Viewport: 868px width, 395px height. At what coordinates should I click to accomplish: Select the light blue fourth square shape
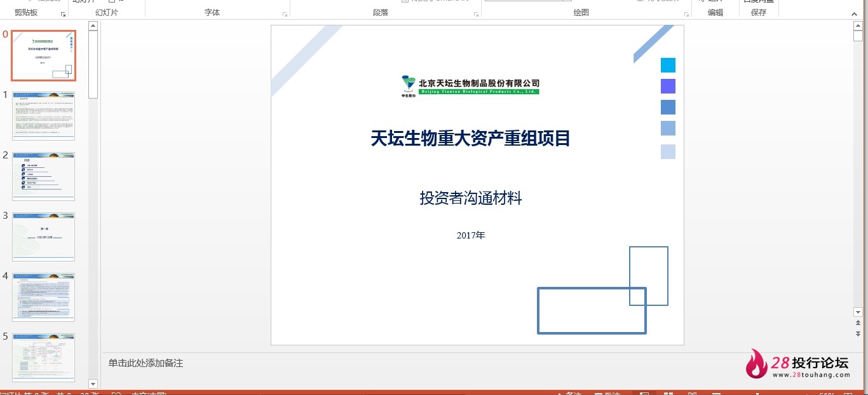pos(668,128)
